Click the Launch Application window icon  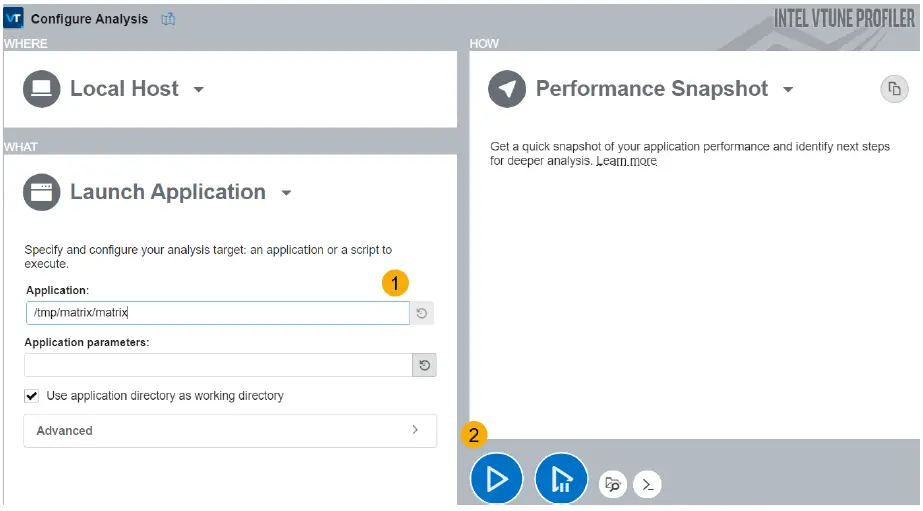(41, 192)
